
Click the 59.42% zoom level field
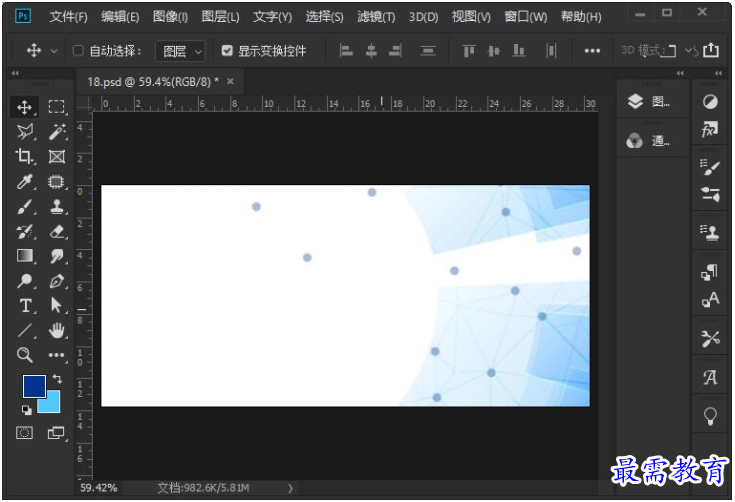(x=98, y=488)
